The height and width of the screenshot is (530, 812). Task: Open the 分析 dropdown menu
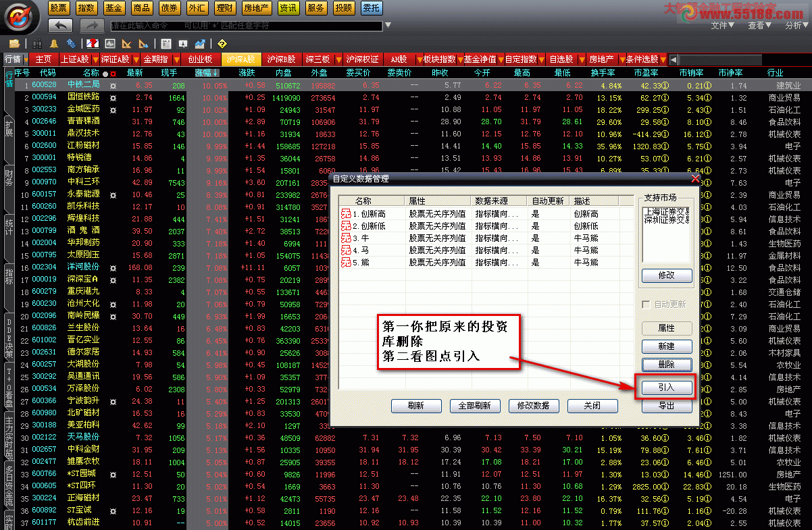[796, 26]
